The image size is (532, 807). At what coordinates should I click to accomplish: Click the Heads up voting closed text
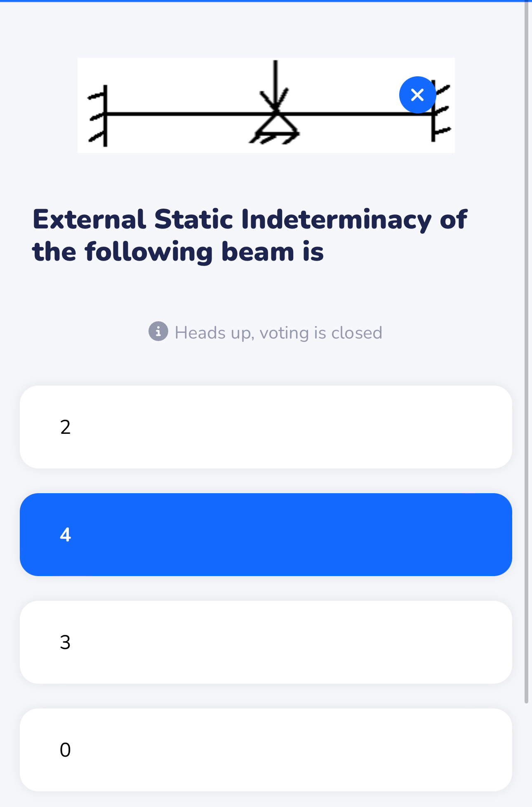278,332
